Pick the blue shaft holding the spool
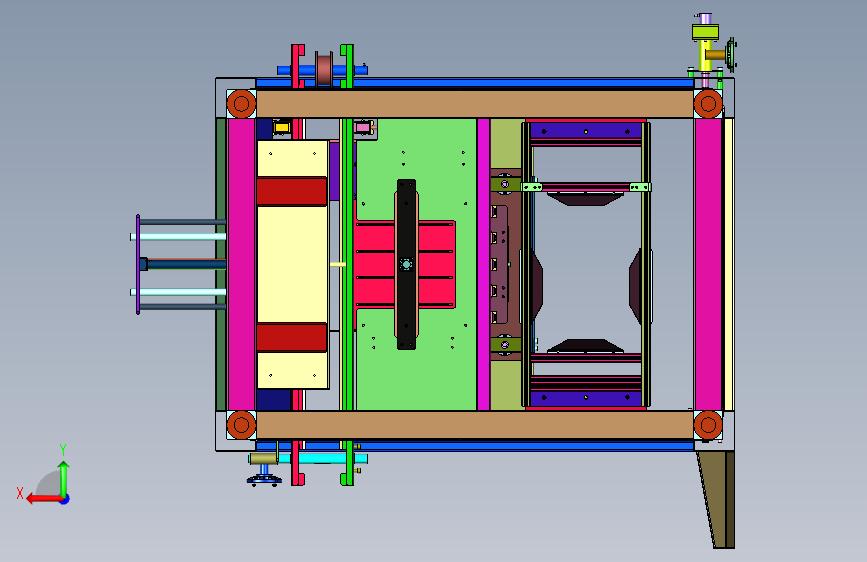 click(322, 70)
